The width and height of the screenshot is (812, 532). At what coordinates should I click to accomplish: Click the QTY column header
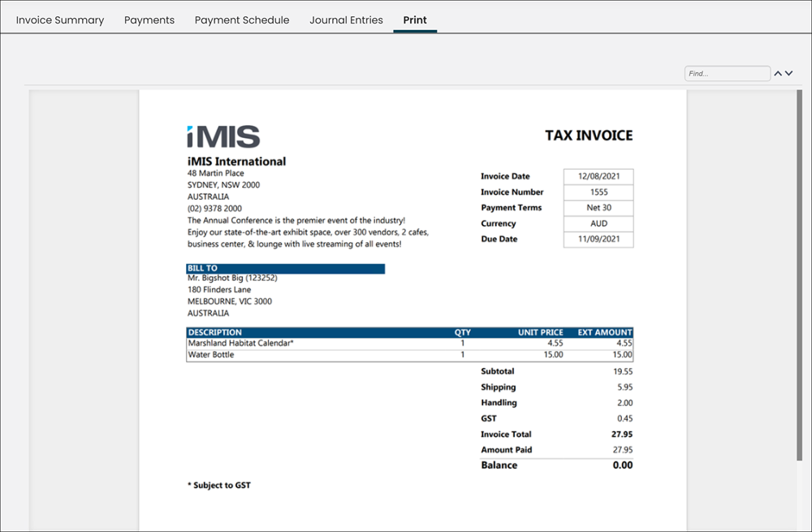point(463,332)
